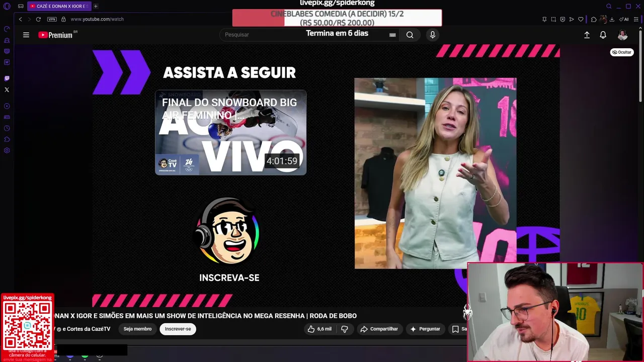Click the YouTube search magnifier button
The width and height of the screenshot is (644, 362).
[410, 35]
